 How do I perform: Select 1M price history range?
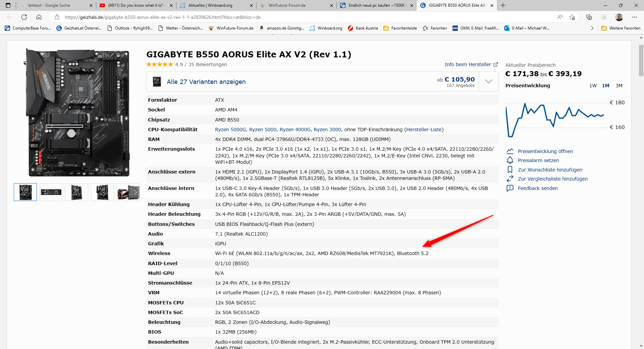tap(605, 86)
